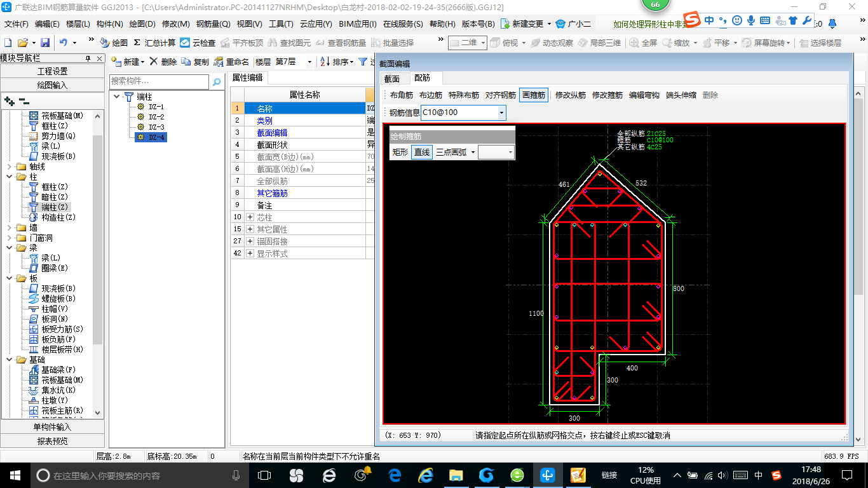Click the 其它箍筋 property name cell
Screen dimensions: 868x488
click(304, 193)
